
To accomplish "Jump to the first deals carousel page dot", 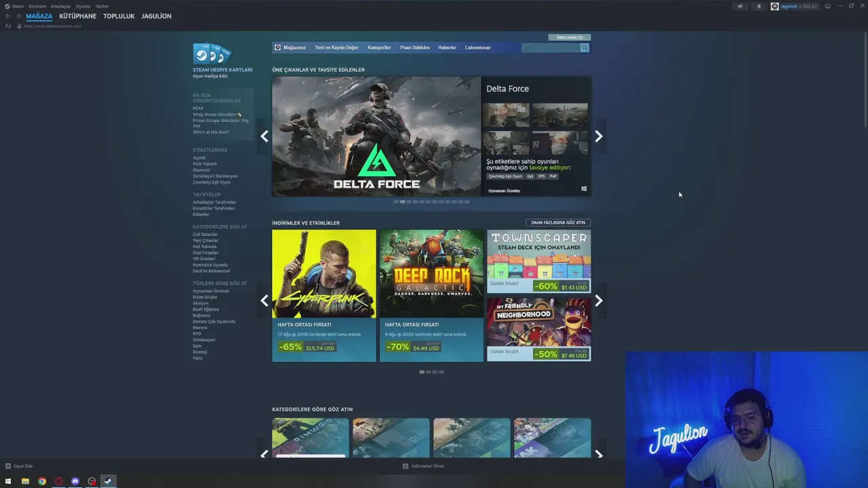I will click(422, 371).
